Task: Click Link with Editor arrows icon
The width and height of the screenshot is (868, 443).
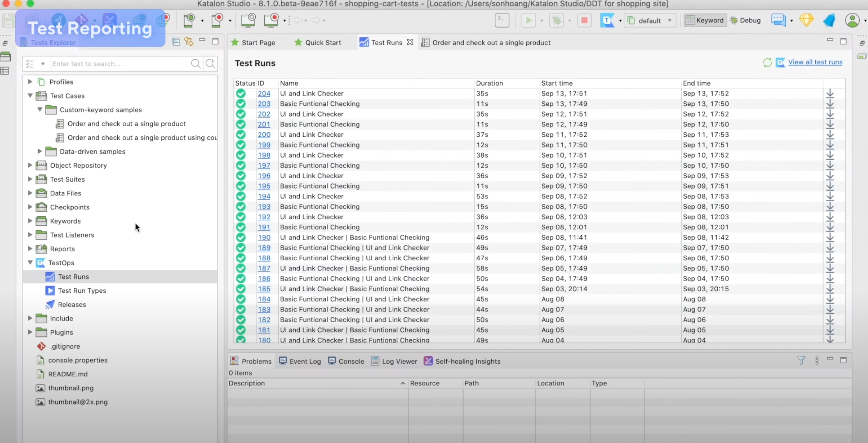Action: tap(189, 42)
